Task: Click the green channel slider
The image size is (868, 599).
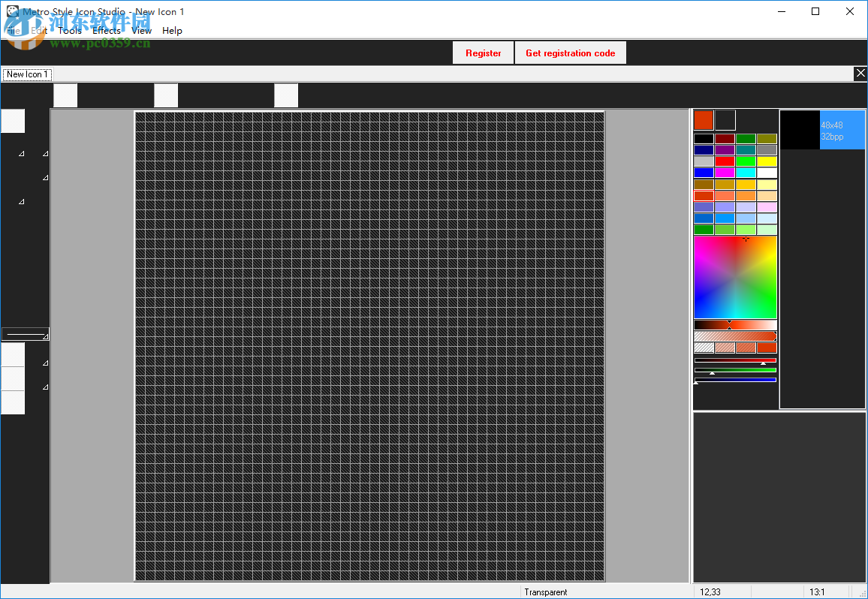Action: click(735, 370)
